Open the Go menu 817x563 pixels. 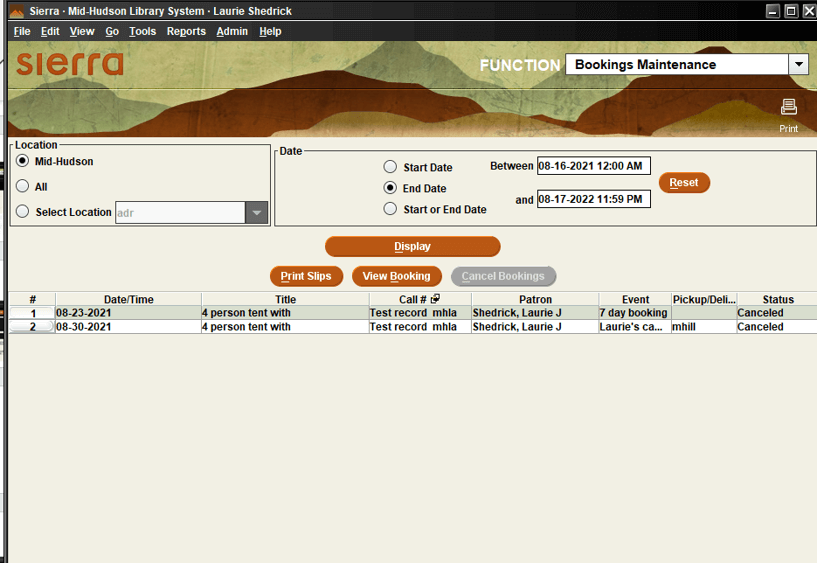(x=112, y=31)
